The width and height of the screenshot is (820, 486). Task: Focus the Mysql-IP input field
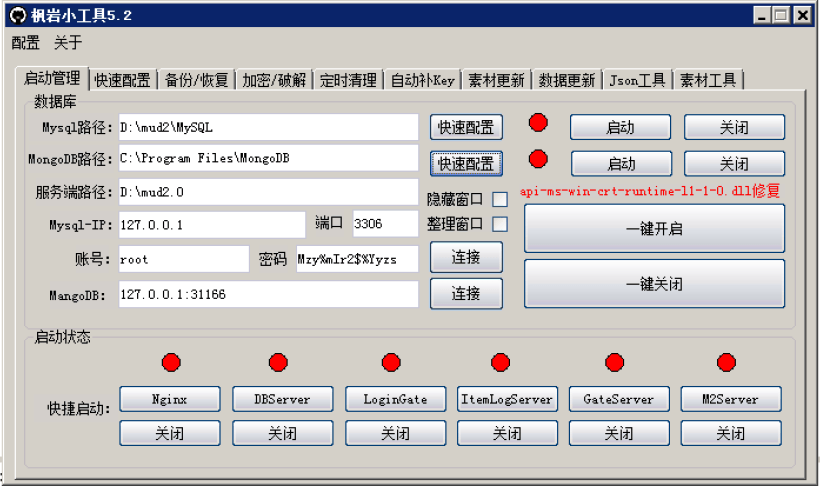(x=212, y=224)
